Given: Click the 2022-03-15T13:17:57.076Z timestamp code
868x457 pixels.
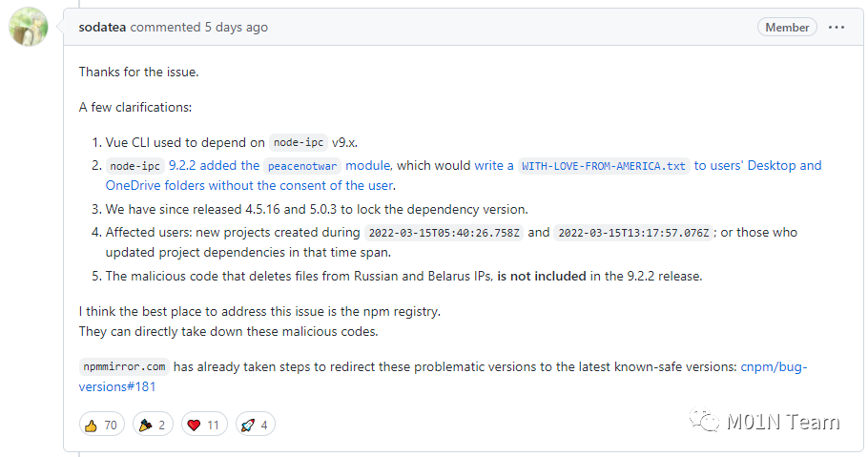Looking at the screenshot, I should pyautogui.click(x=633, y=233).
